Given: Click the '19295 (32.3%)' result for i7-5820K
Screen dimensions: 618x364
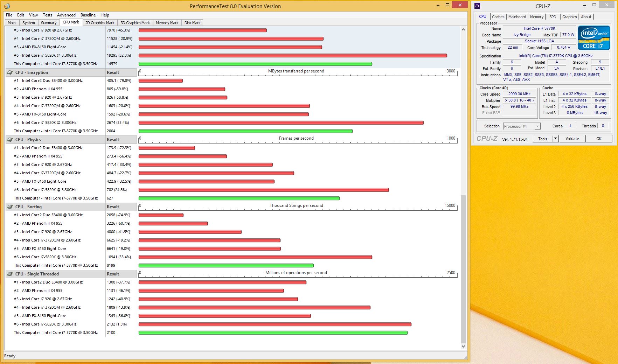Looking at the screenshot, I should coord(119,56).
